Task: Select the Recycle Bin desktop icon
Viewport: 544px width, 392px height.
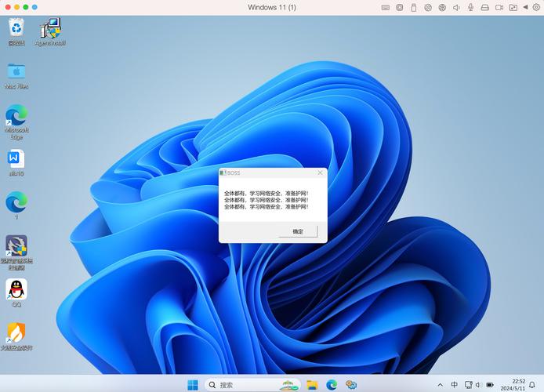Action: coord(16,32)
